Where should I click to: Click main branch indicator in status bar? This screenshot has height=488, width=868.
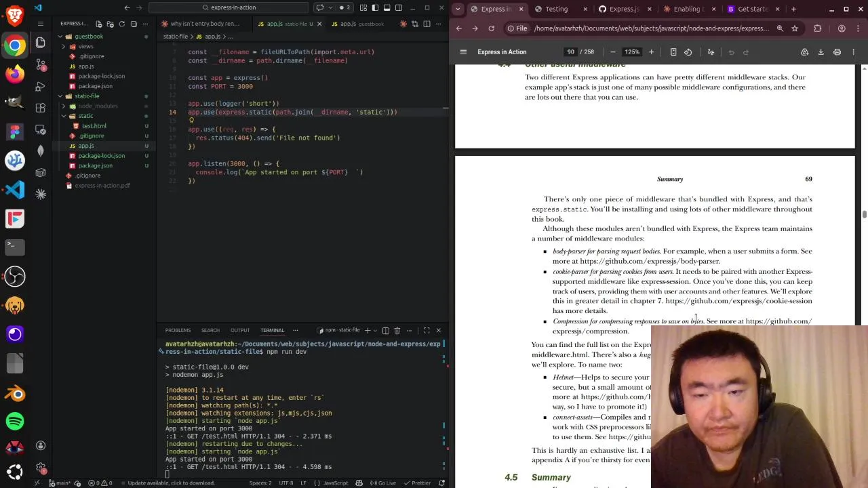coord(60,483)
